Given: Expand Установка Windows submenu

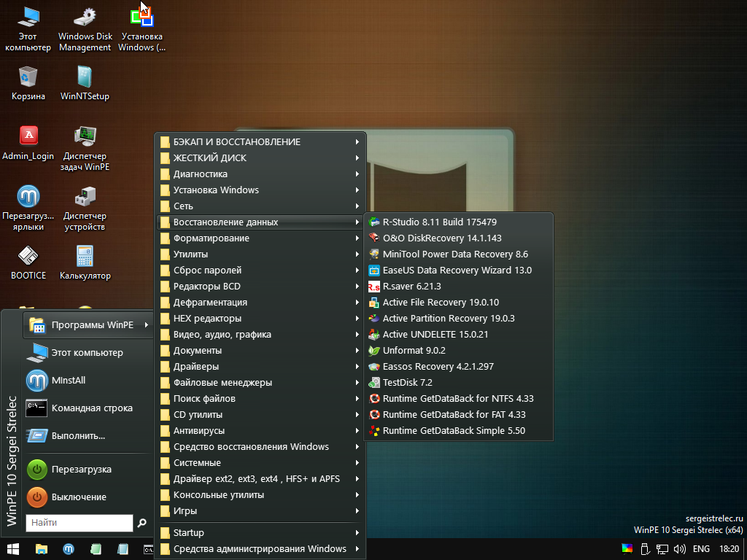Looking at the screenshot, I should pyautogui.click(x=260, y=190).
